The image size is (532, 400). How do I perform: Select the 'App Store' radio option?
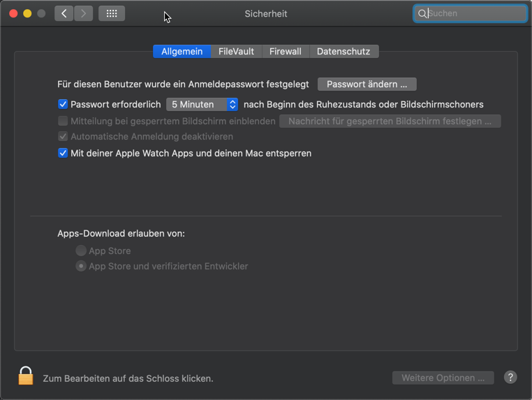pos(81,251)
